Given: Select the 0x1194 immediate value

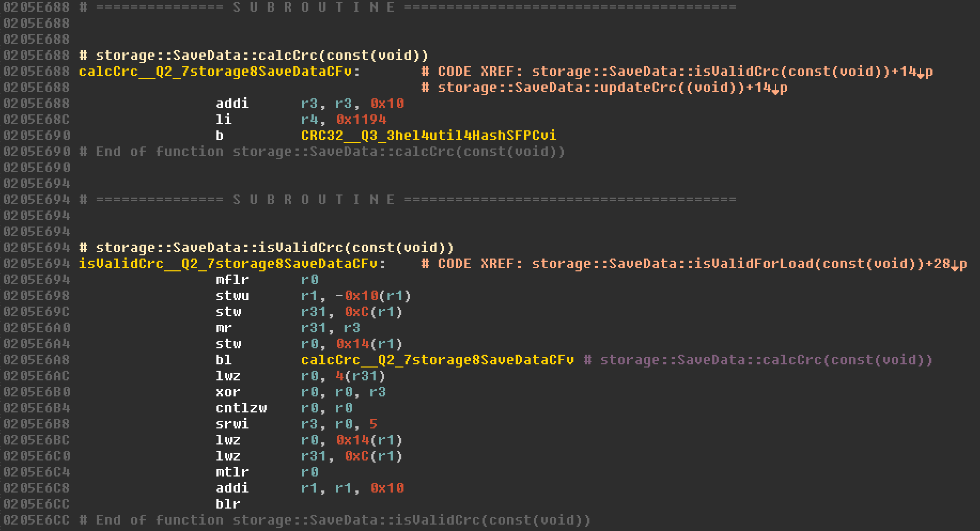Looking at the screenshot, I should coord(361,120).
